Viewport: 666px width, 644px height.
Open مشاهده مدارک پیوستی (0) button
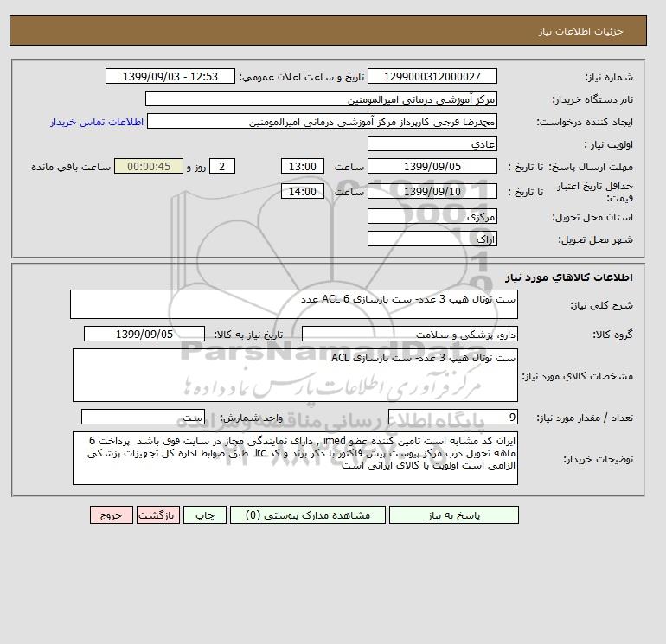(x=308, y=515)
